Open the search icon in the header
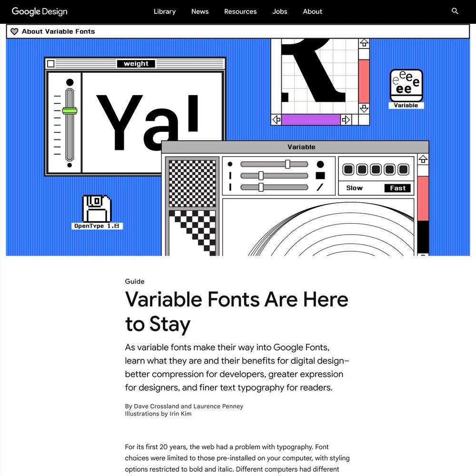 point(455,11)
